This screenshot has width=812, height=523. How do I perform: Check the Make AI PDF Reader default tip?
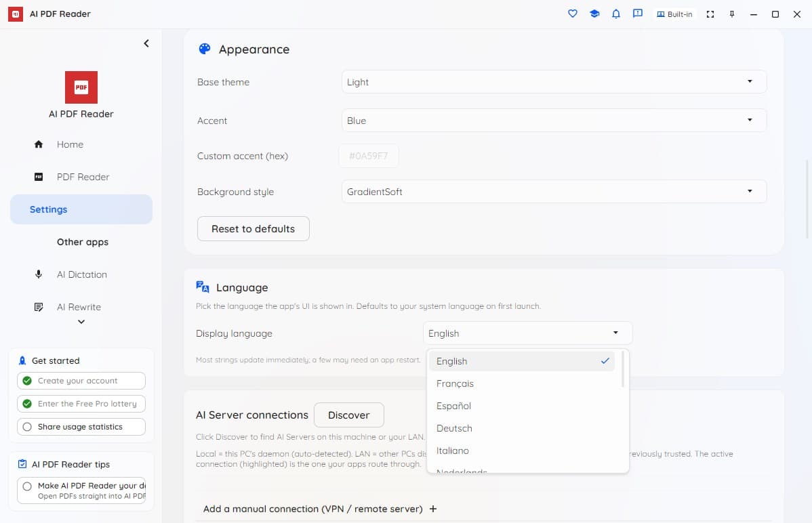pos(81,490)
